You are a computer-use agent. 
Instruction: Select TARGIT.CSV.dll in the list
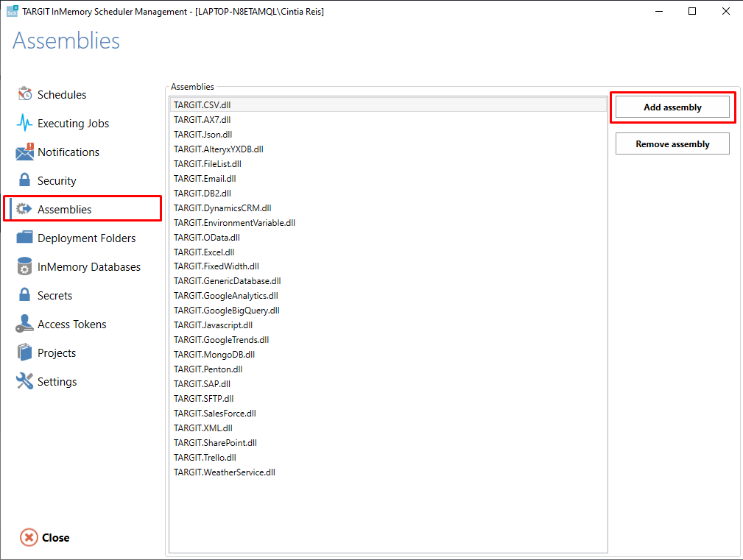point(389,104)
